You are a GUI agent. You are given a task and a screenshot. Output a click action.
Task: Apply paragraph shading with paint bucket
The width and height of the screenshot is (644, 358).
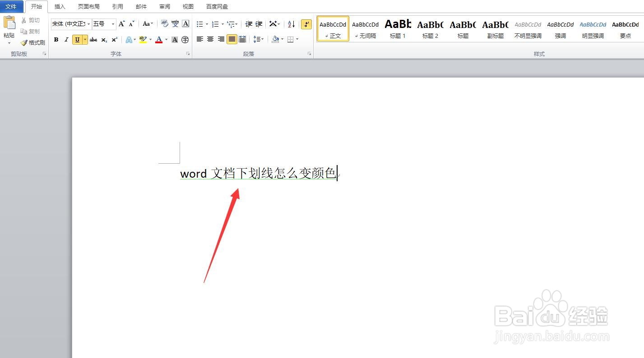275,39
